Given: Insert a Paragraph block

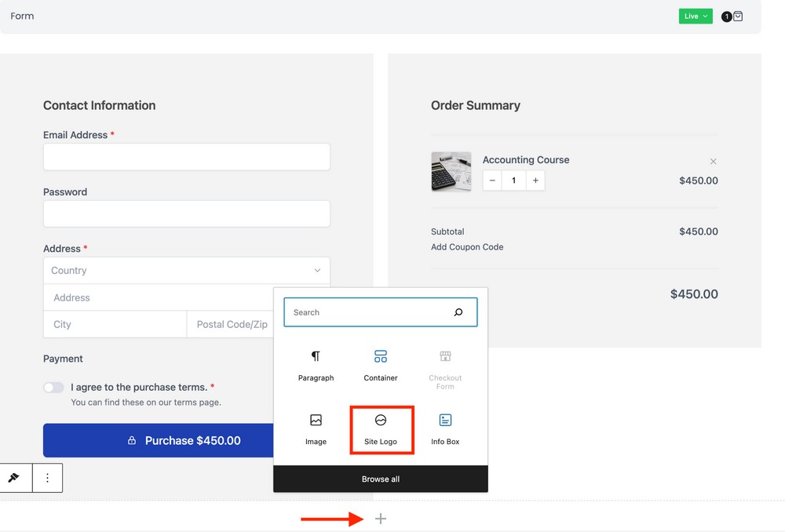Looking at the screenshot, I should point(316,365).
